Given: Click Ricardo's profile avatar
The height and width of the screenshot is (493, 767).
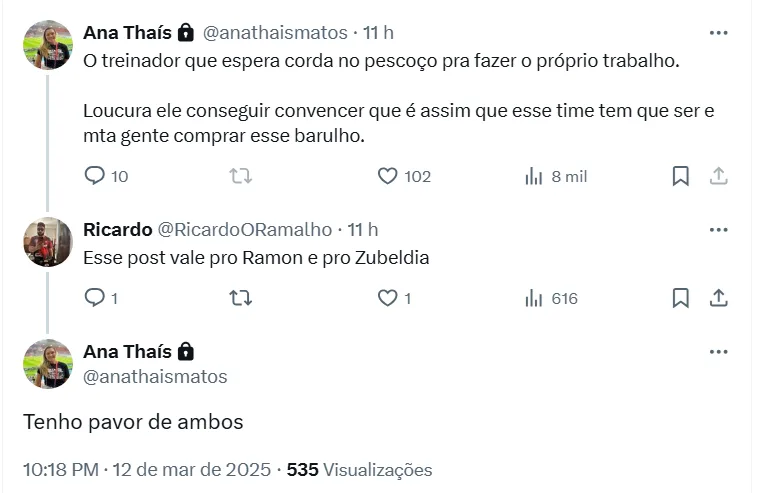Looking at the screenshot, I should [x=48, y=242].
